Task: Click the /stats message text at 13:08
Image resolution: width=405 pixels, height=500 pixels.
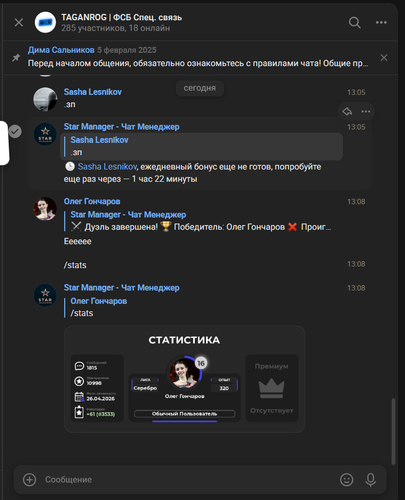Action: coord(75,265)
